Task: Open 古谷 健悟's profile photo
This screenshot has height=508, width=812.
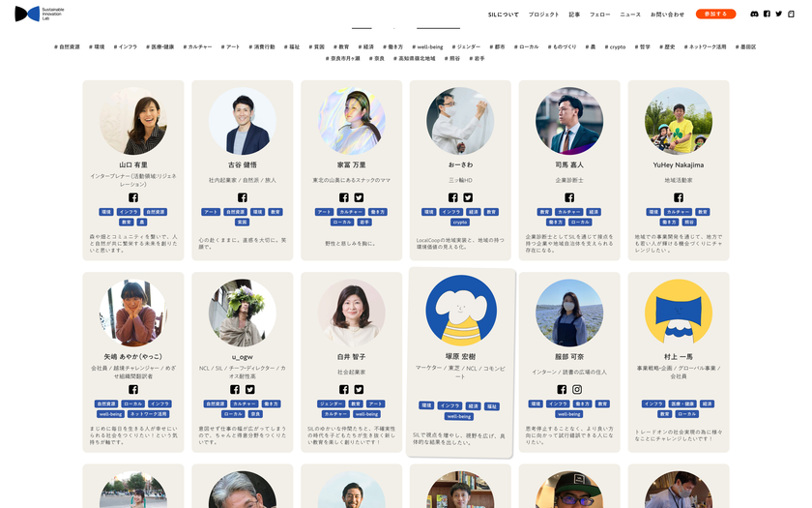Action: point(243,121)
